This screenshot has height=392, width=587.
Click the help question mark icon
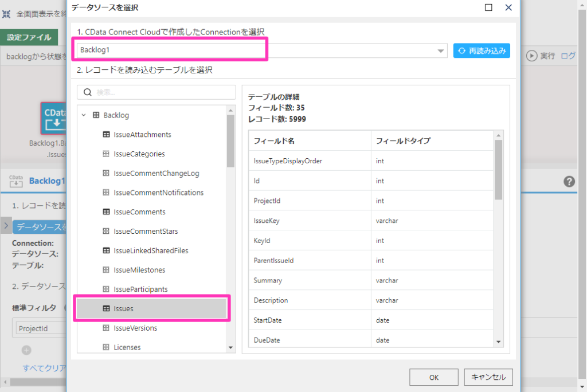click(x=569, y=182)
